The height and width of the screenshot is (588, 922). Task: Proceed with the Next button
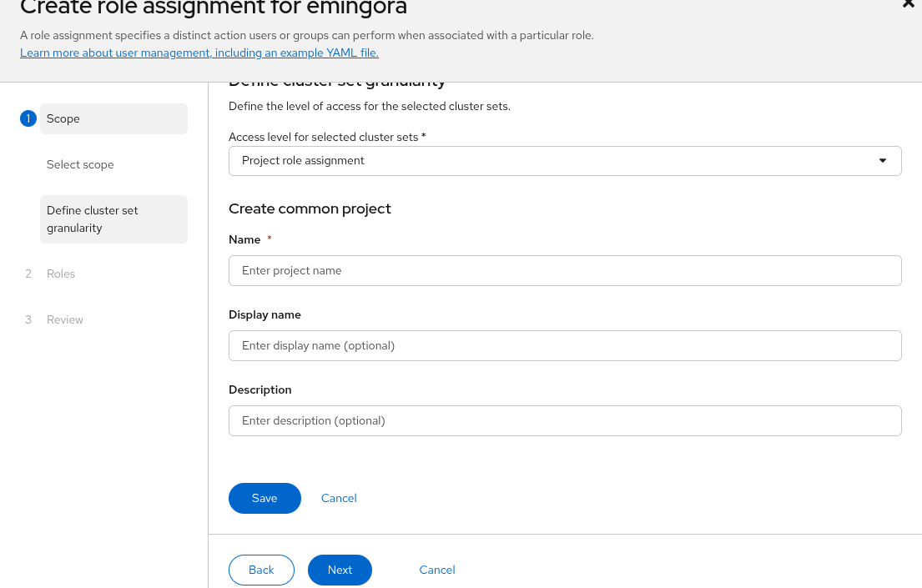coord(340,570)
